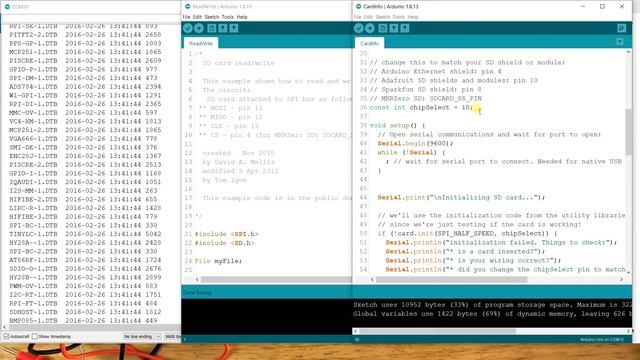The height and width of the screenshot is (360, 640).
Task: Close the CardInfo Arduino window
Action: point(622,7)
